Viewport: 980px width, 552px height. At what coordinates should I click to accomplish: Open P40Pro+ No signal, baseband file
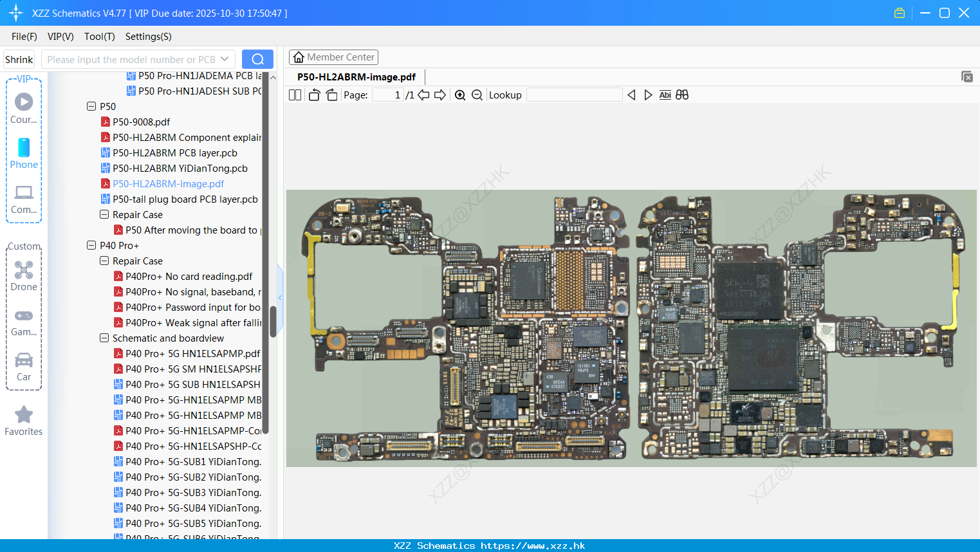[188, 291]
